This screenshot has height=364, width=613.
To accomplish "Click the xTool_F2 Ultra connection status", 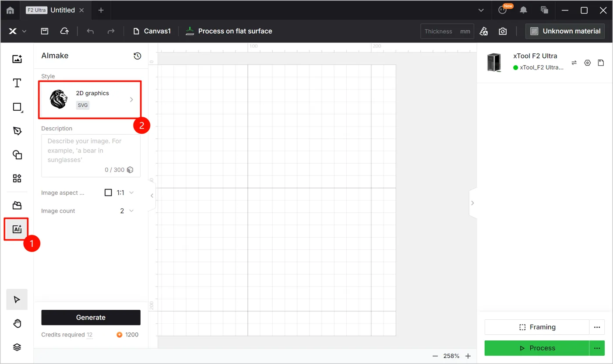I will pos(538,67).
